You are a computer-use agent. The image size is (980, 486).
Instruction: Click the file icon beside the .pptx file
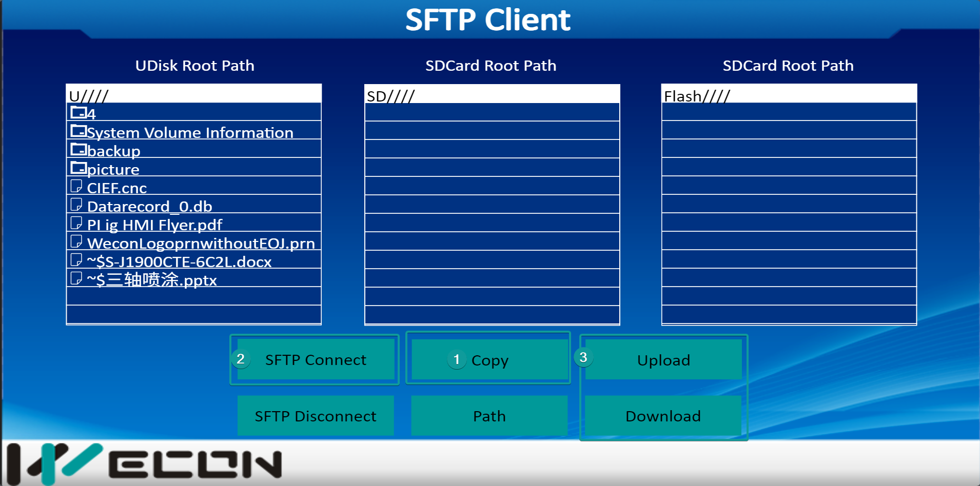[76, 278]
